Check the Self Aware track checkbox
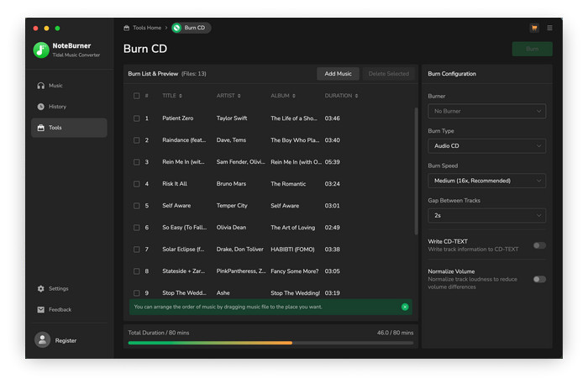The image size is (588, 384). coord(136,206)
